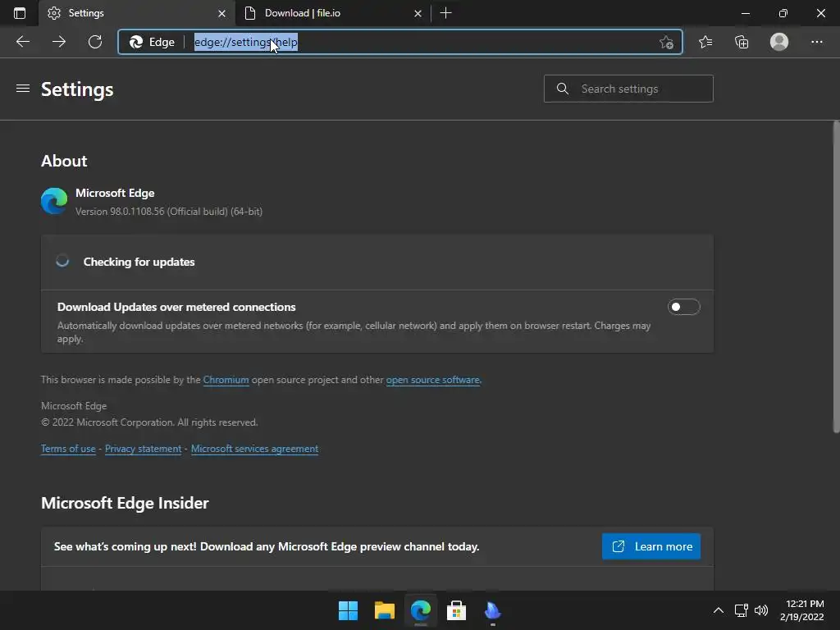Show hidden icons in system tray

click(x=719, y=610)
